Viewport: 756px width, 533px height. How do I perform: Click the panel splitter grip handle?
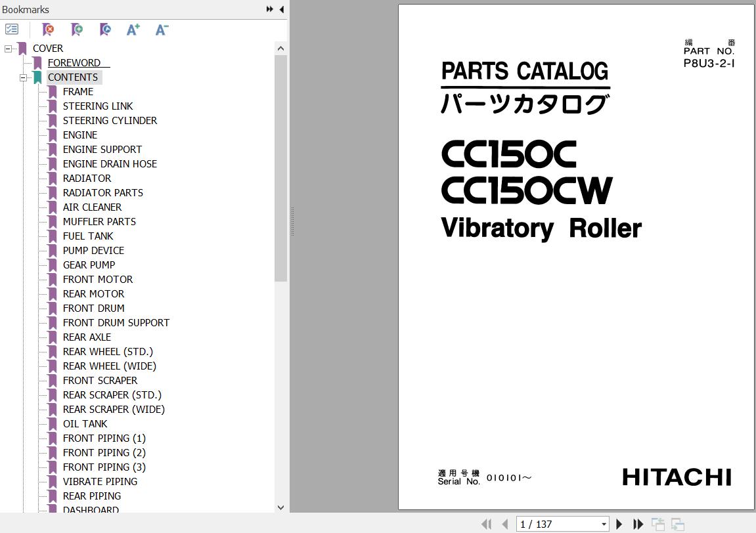pos(292,221)
